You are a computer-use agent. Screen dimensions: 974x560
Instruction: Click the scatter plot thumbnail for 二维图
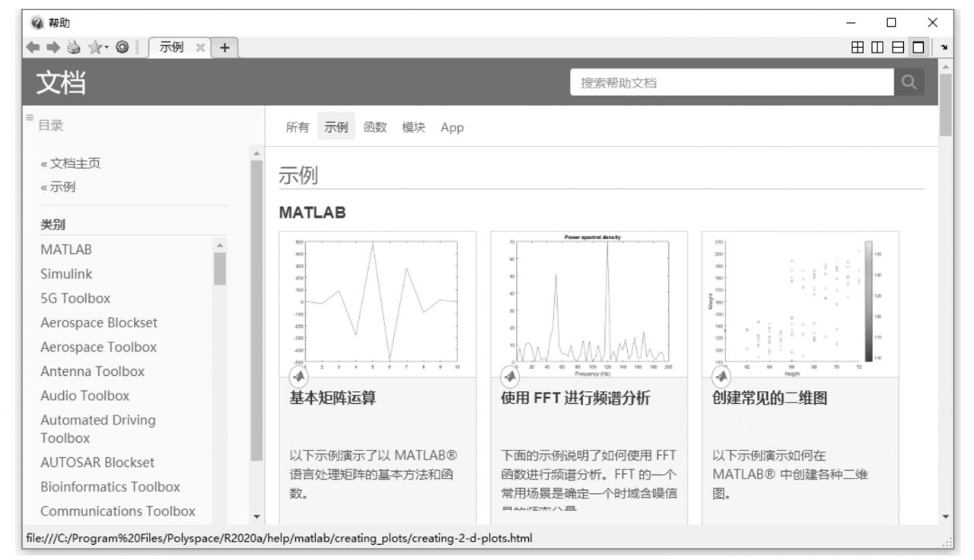pyautogui.click(x=801, y=304)
